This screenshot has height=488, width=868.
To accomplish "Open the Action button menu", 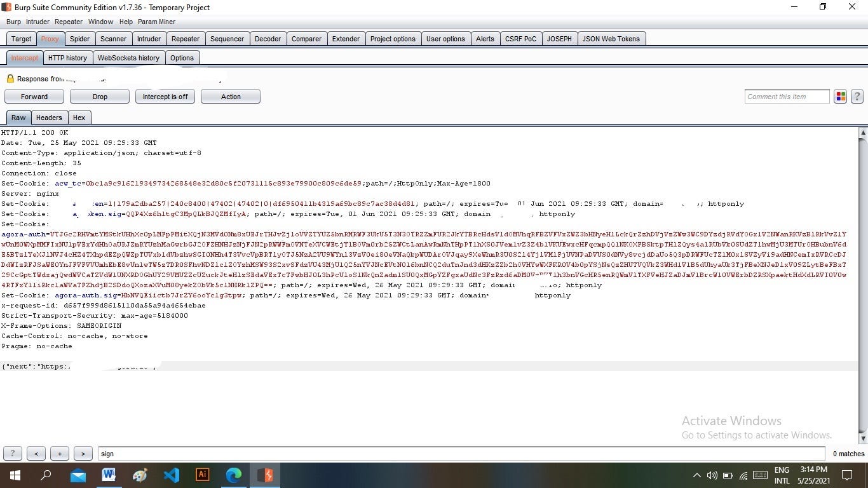I will [x=231, y=97].
